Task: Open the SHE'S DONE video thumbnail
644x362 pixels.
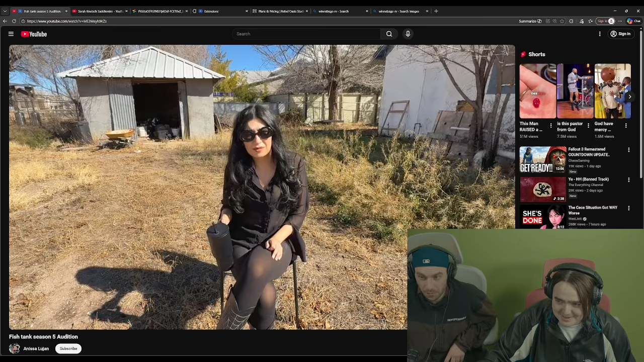Action: point(543,217)
